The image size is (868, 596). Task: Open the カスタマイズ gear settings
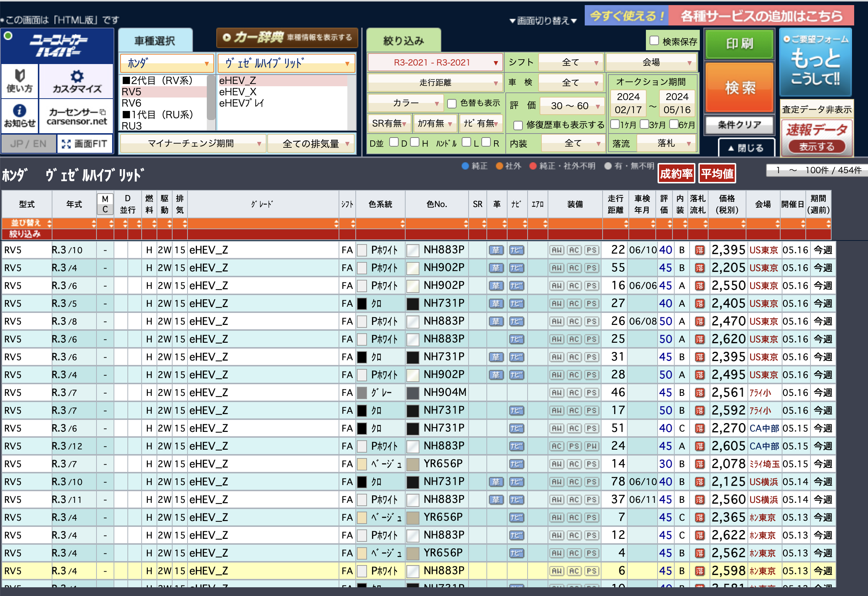(x=76, y=81)
